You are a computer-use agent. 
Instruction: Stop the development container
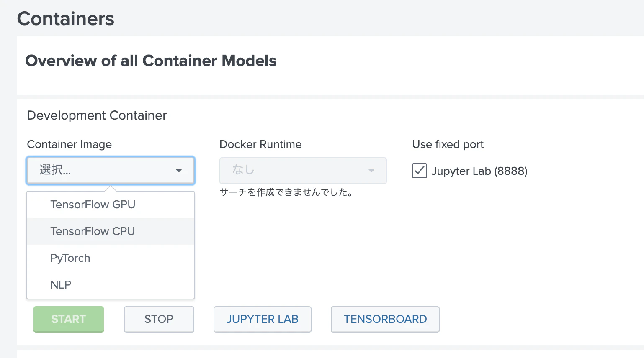pyautogui.click(x=159, y=319)
